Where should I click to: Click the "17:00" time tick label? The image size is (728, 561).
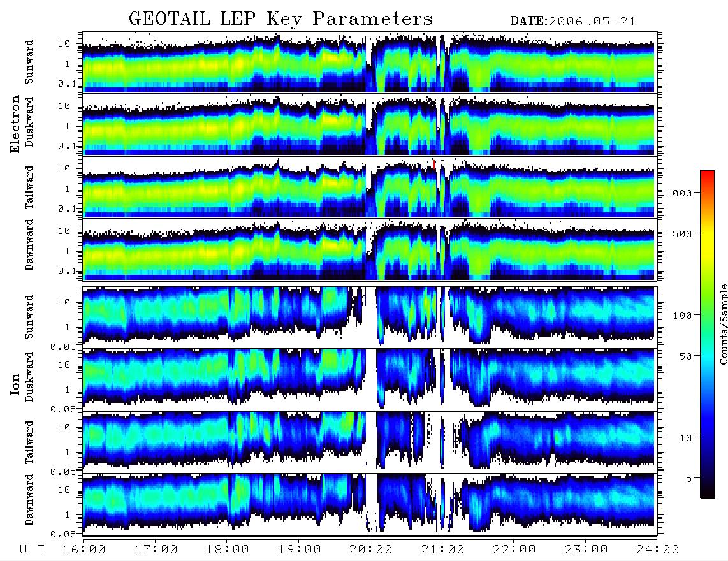(156, 550)
